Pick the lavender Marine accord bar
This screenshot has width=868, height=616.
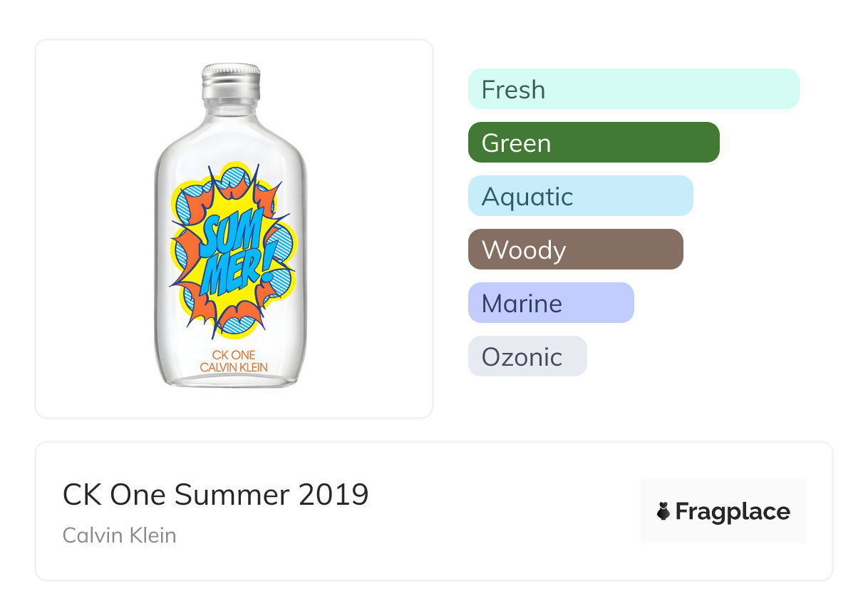[x=551, y=303]
